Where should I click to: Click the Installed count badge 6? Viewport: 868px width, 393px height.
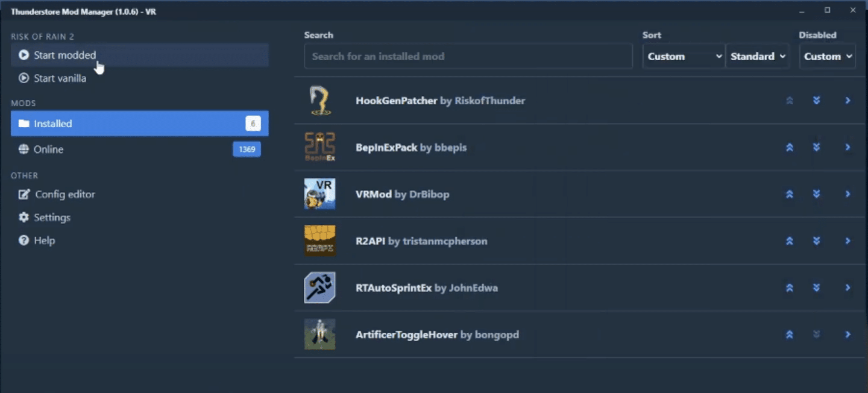(253, 123)
